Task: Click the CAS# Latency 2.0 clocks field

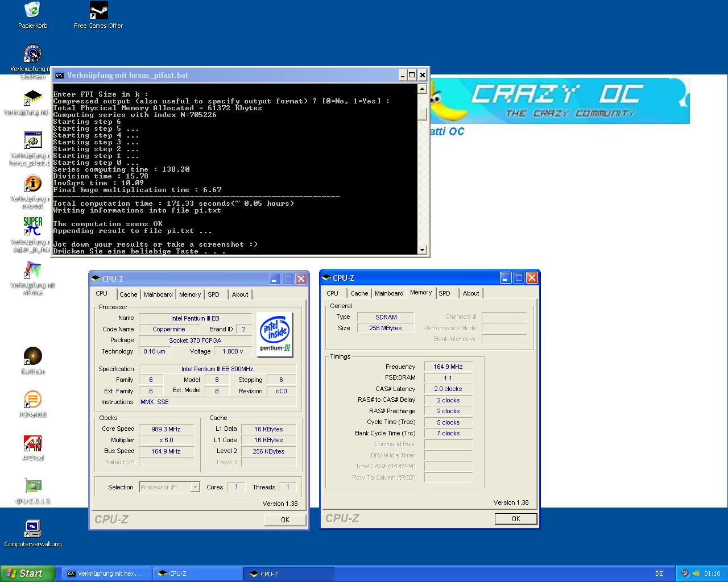Action: click(448, 389)
